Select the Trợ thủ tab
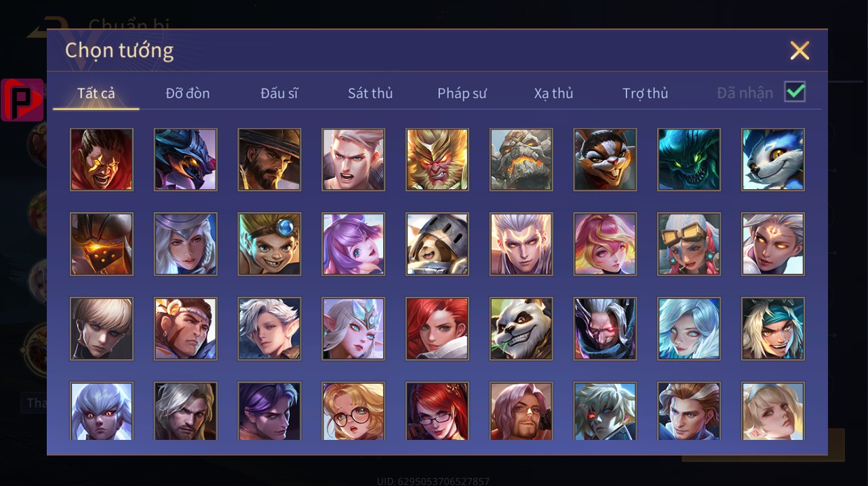The image size is (868, 486). click(x=646, y=94)
